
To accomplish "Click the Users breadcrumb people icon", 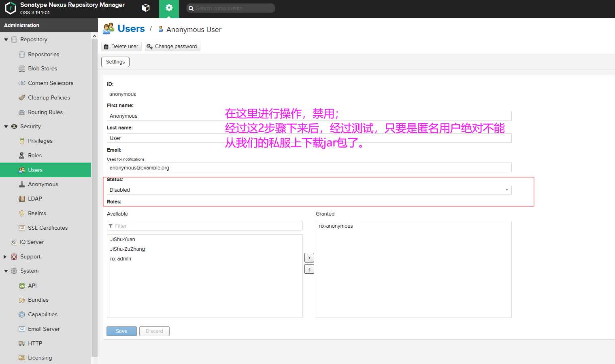I will [109, 28].
